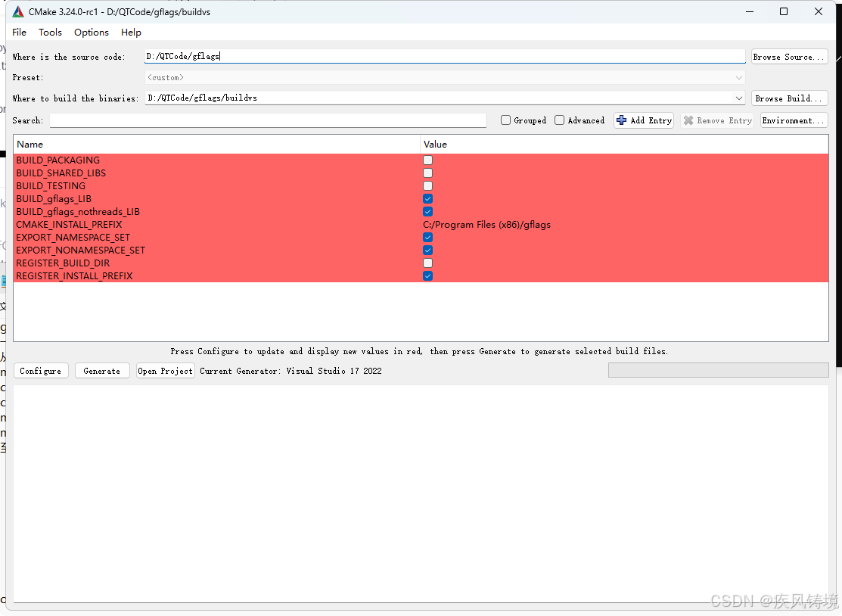Select the BUILD_gflags_nothreads_LIB entry name
842x616 pixels.
(x=78, y=212)
